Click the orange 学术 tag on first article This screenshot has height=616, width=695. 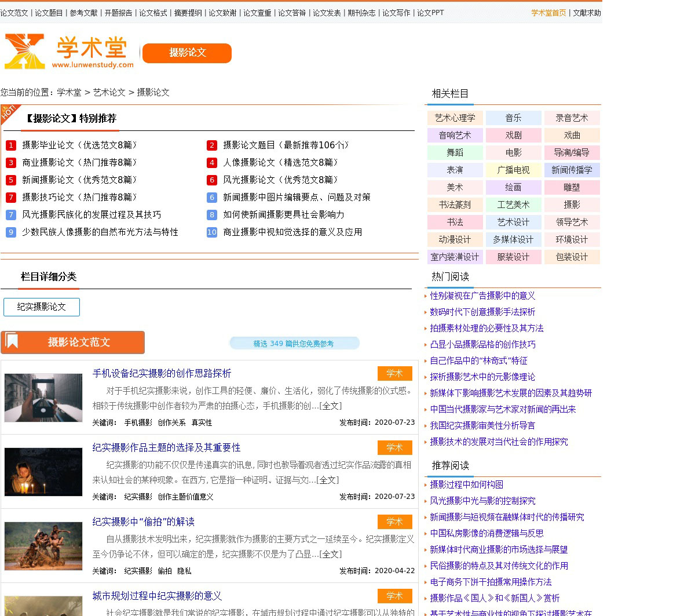tap(394, 374)
